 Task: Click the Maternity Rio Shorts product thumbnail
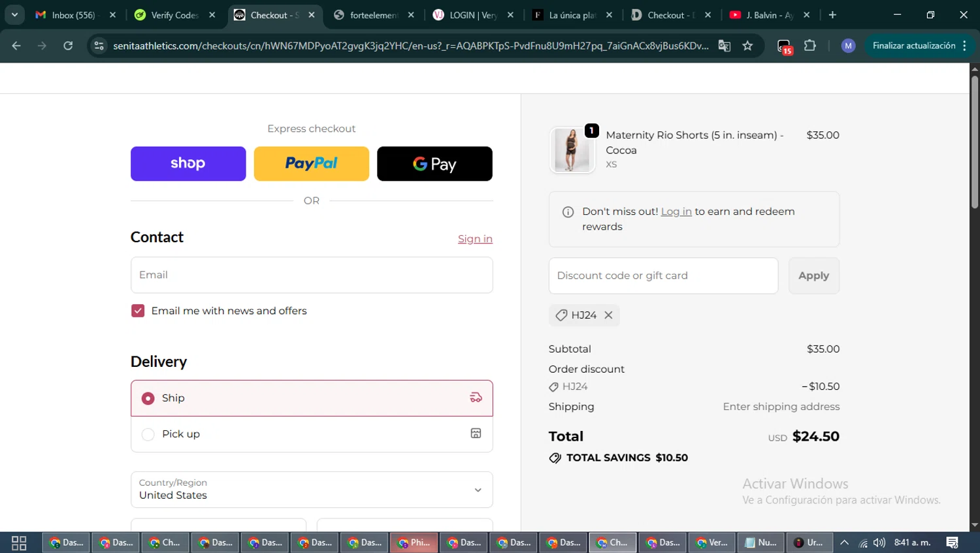(572, 150)
